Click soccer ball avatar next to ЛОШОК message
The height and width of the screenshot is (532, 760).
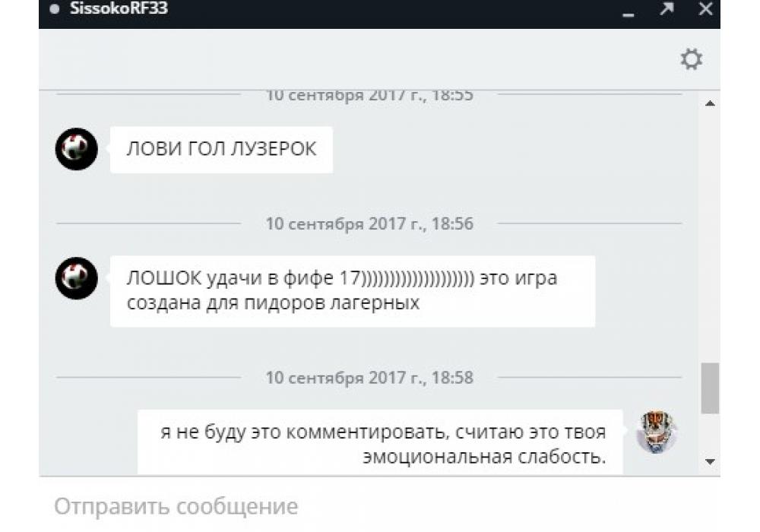pos(77,278)
